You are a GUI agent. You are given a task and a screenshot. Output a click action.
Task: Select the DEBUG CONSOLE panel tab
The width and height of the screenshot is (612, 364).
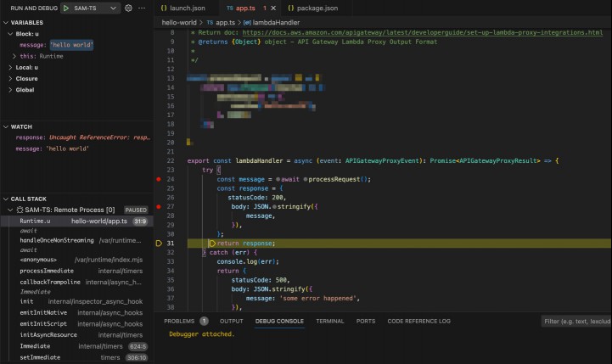279,321
